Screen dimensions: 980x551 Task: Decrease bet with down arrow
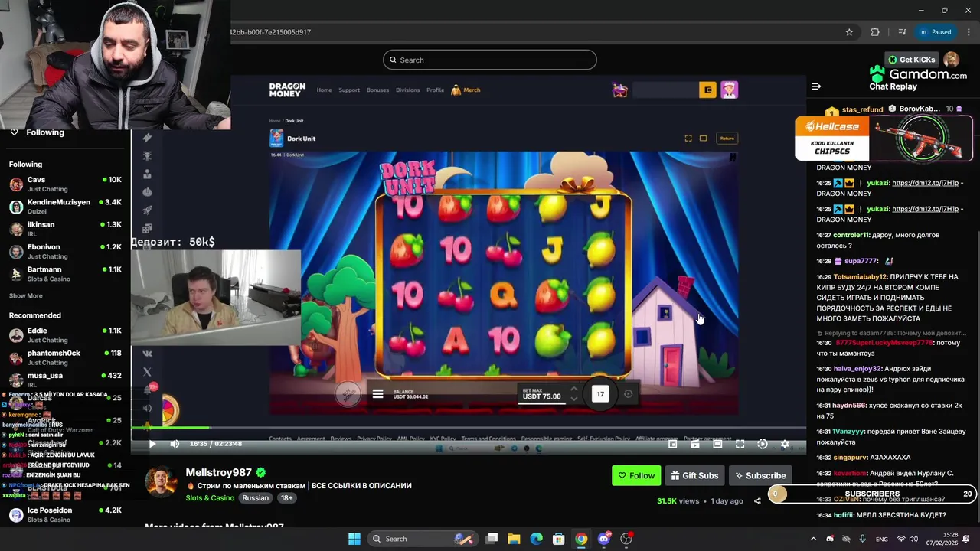573,399
